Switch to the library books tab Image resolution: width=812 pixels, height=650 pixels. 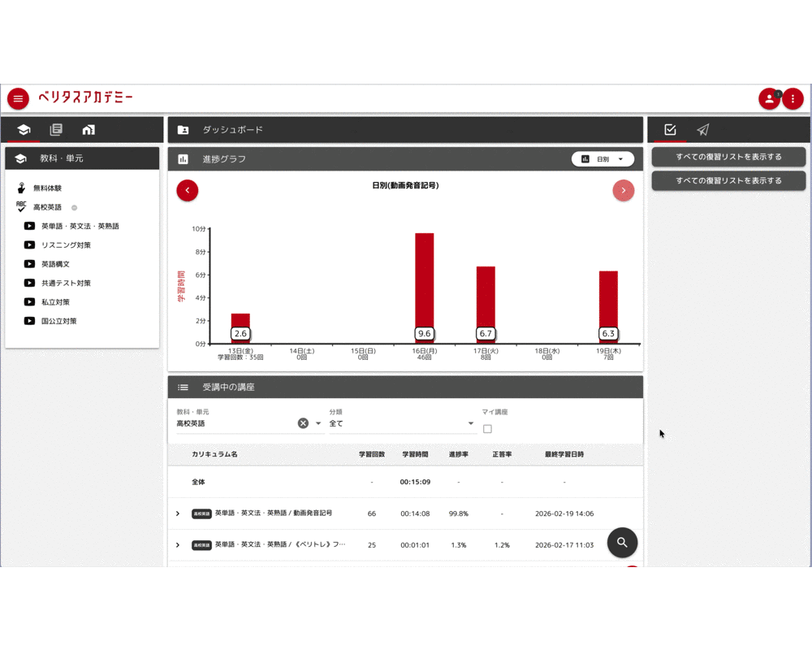point(56,130)
